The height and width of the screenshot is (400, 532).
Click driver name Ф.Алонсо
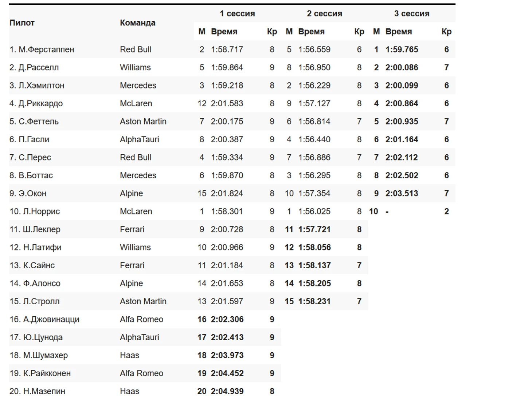(x=42, y=284)
